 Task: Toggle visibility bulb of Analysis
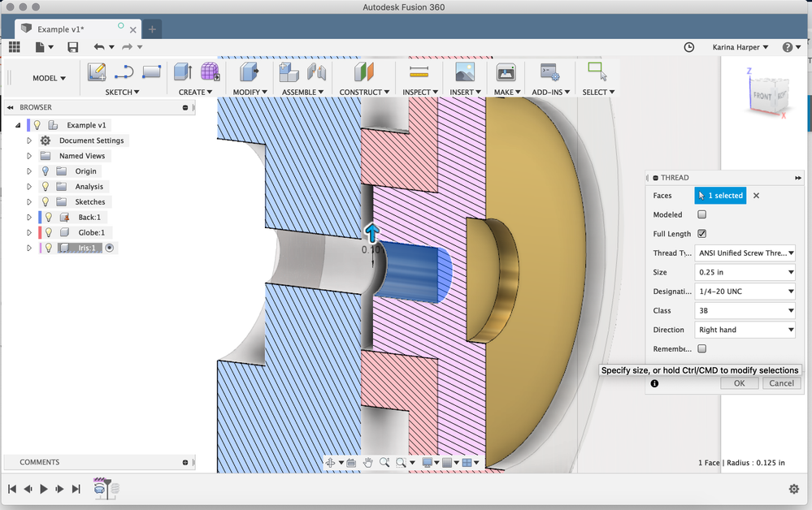(x=46, y=186)
